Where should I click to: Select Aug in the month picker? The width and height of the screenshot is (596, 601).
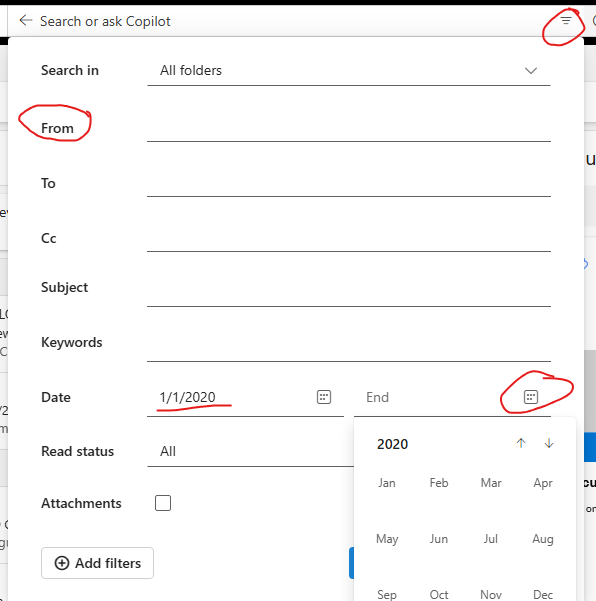pyautogui.click(x=543, y=539)
